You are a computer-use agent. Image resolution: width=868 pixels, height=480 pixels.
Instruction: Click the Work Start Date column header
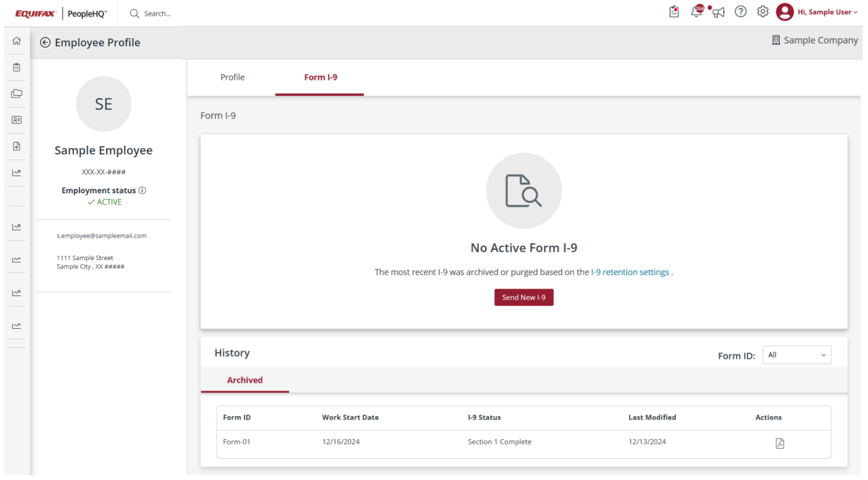[x=350, y=417]
